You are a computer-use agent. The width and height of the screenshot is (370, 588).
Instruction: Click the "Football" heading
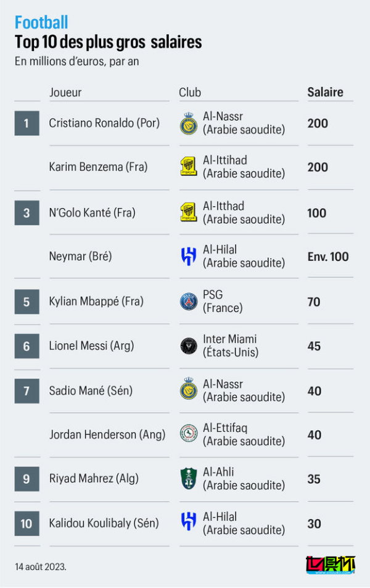[x=41, y=23]
